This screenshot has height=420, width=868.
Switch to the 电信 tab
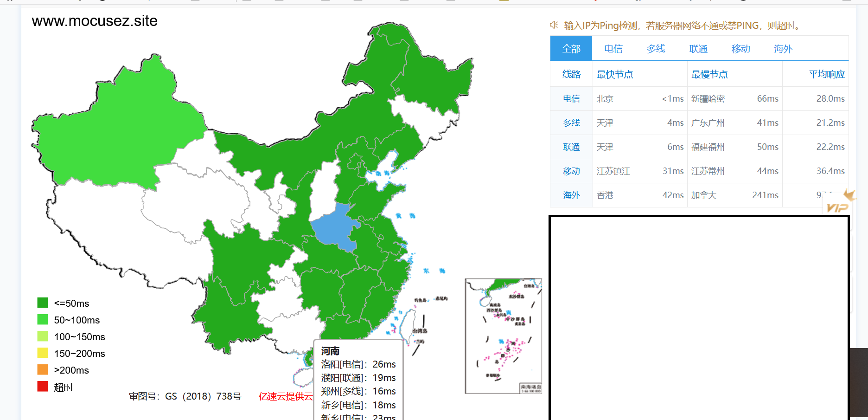click(x=613, y=49)
